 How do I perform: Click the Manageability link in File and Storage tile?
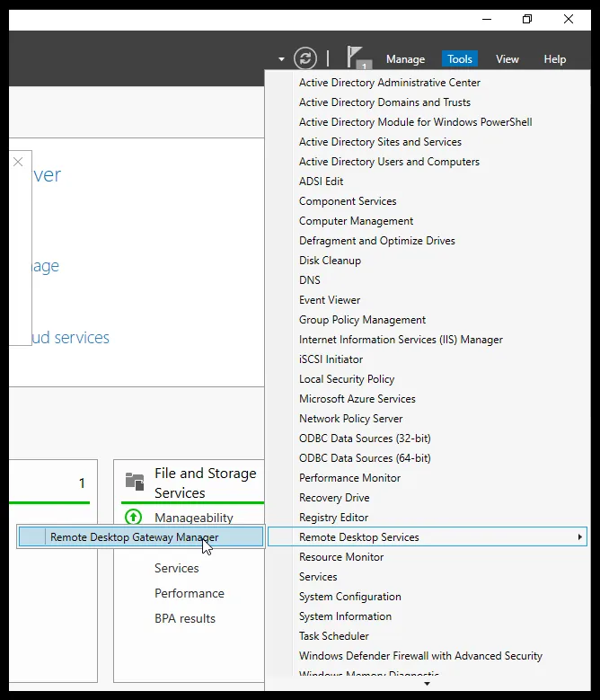(194, 518)
